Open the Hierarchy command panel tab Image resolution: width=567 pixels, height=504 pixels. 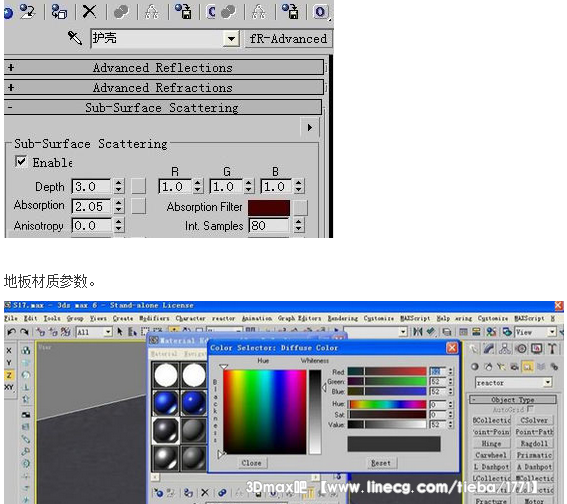coord(505,349)
